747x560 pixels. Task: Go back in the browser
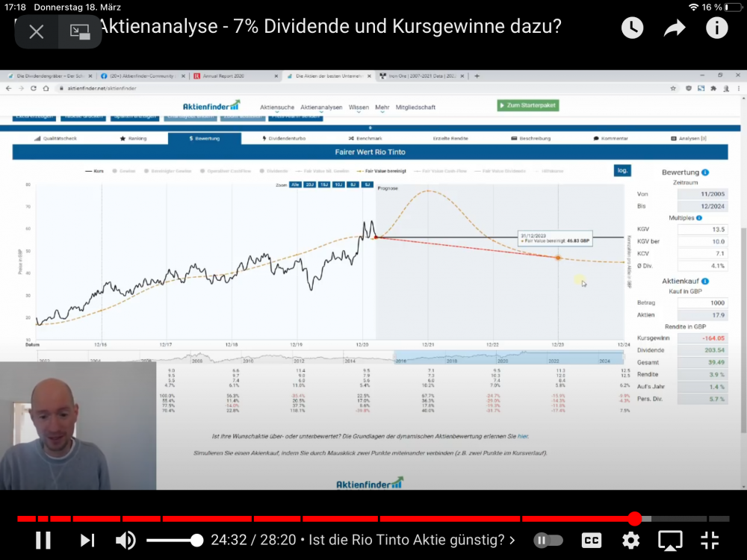tap(8, 88)
